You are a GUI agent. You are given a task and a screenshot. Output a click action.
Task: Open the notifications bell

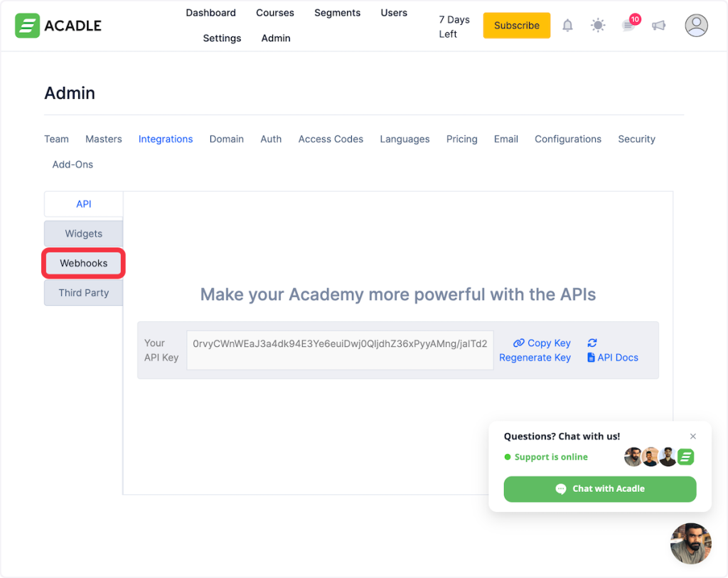[x=567, y=26]
